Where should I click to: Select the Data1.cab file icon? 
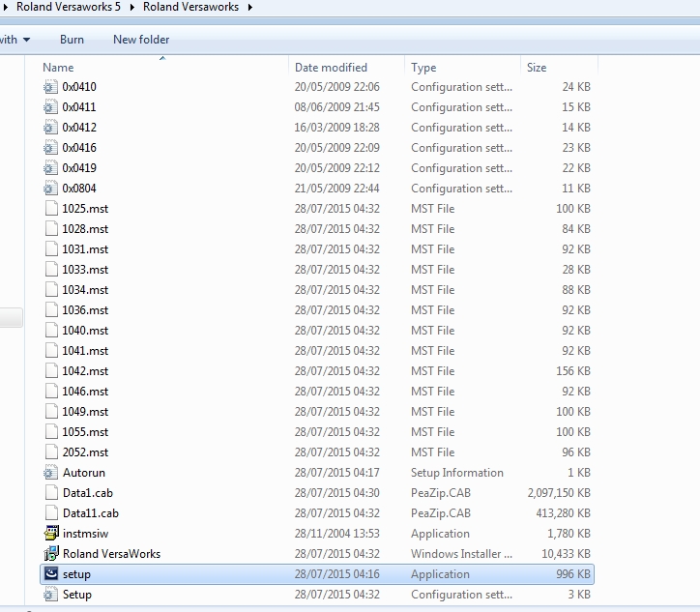[x=51, y=493]
